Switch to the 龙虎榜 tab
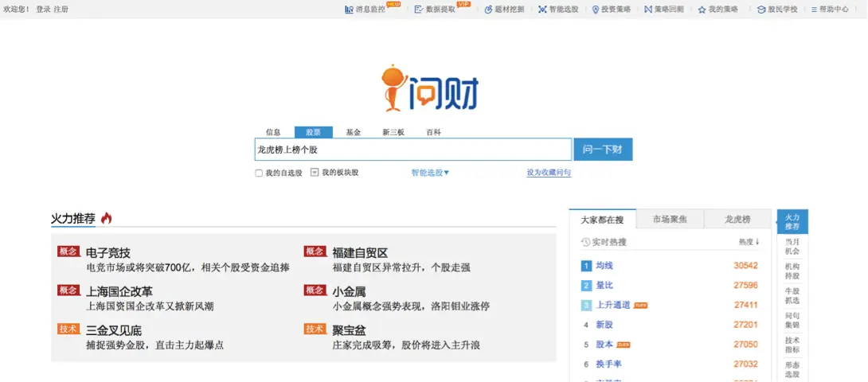868x382 pixels. [x=737, y=220]
